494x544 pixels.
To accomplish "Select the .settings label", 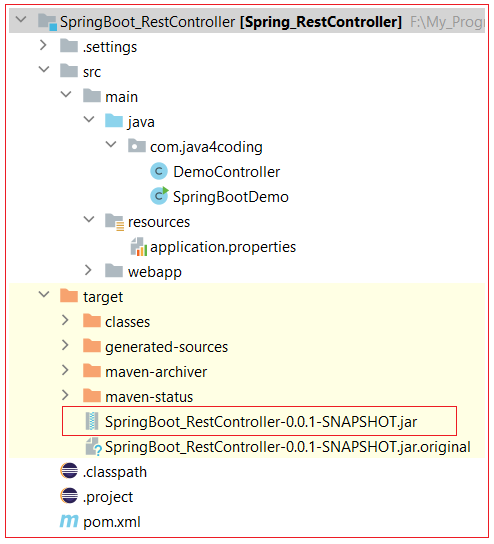I will tap(110, 47).
